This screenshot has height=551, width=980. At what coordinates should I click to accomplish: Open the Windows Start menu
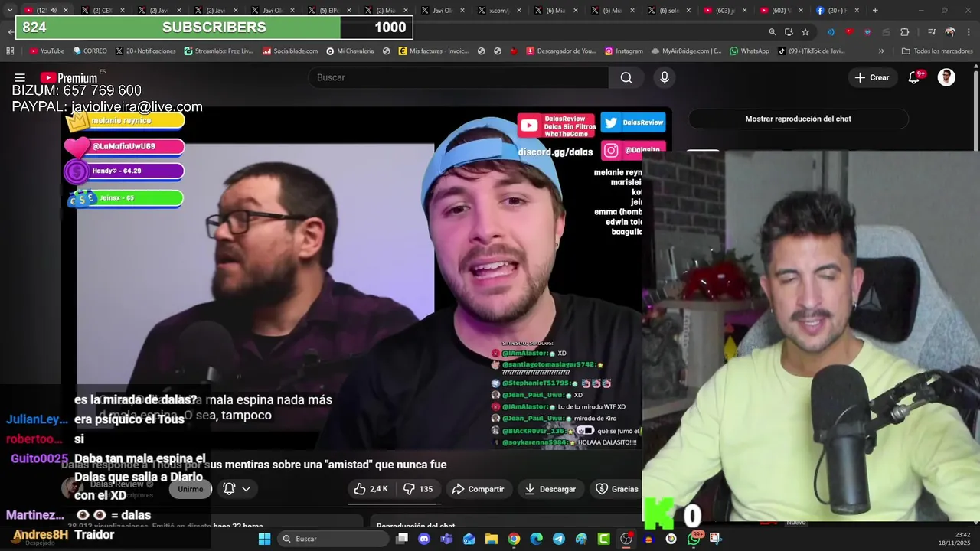pyautogui.click(x=264, y=539)
